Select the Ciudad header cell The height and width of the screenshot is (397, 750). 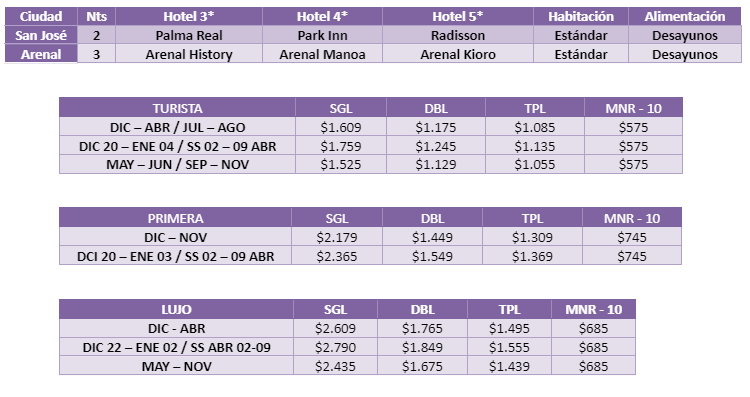point(41,16)
